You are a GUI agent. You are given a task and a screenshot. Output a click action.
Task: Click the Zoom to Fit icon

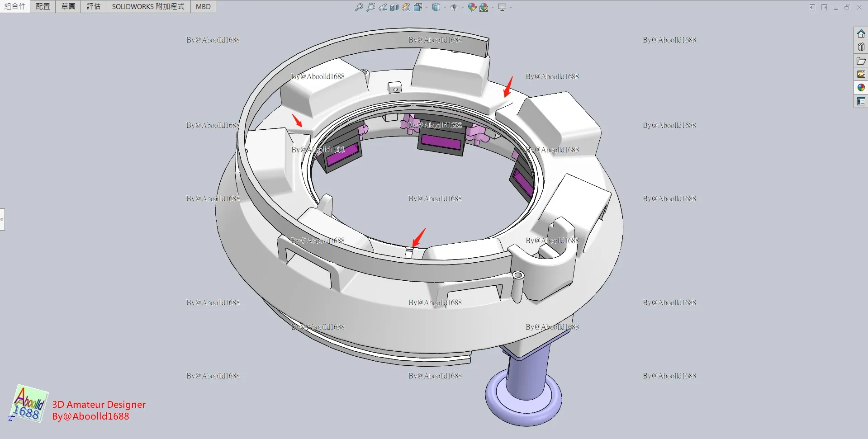[x=359, y=7]
